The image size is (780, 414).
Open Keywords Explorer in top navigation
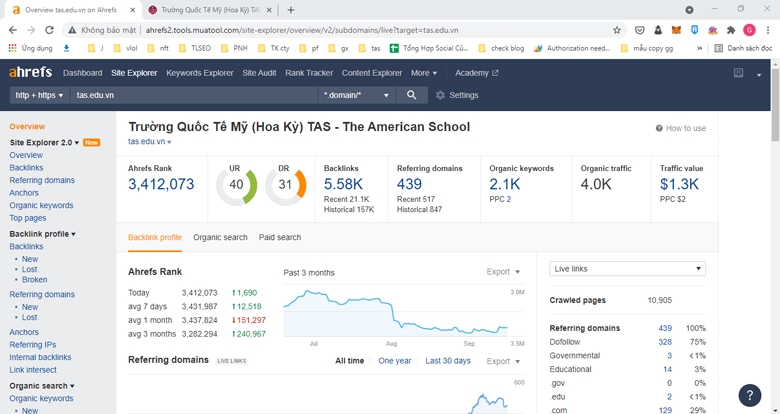(x=199, y=73)
